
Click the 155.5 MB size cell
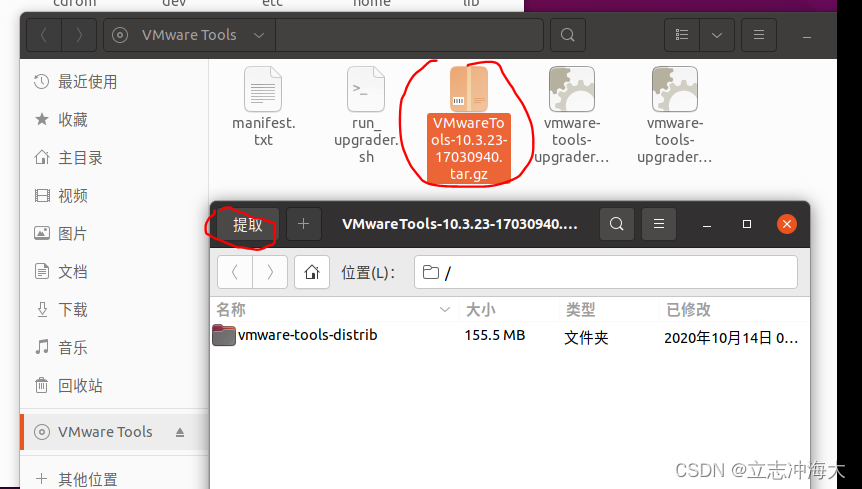coord(495,335)
